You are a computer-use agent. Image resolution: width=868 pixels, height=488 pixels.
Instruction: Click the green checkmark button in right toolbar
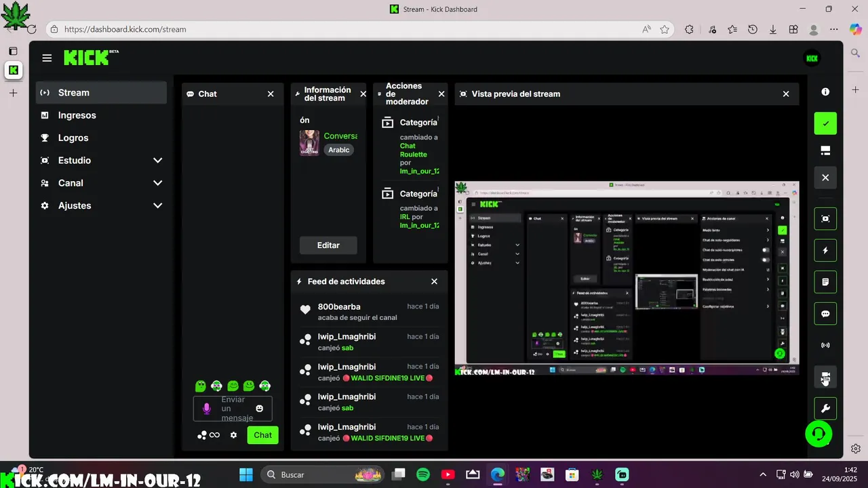tap(825, 123)
